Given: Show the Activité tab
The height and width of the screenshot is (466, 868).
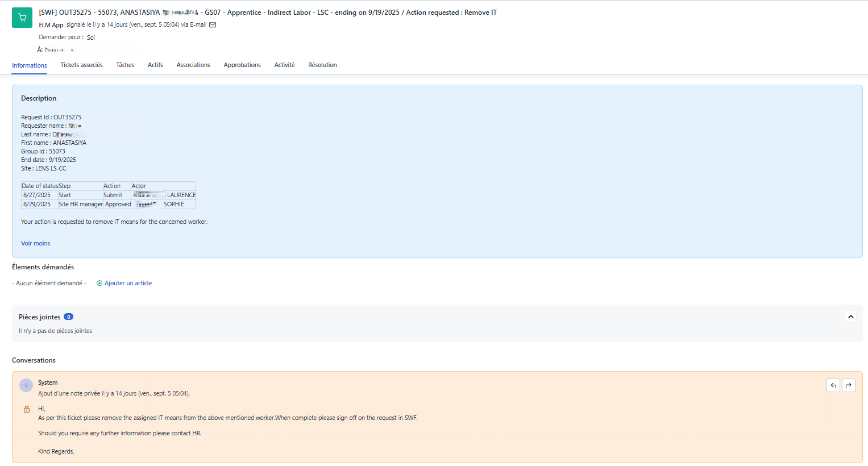Looking at the screenshot, I should (x=284, y=65).
